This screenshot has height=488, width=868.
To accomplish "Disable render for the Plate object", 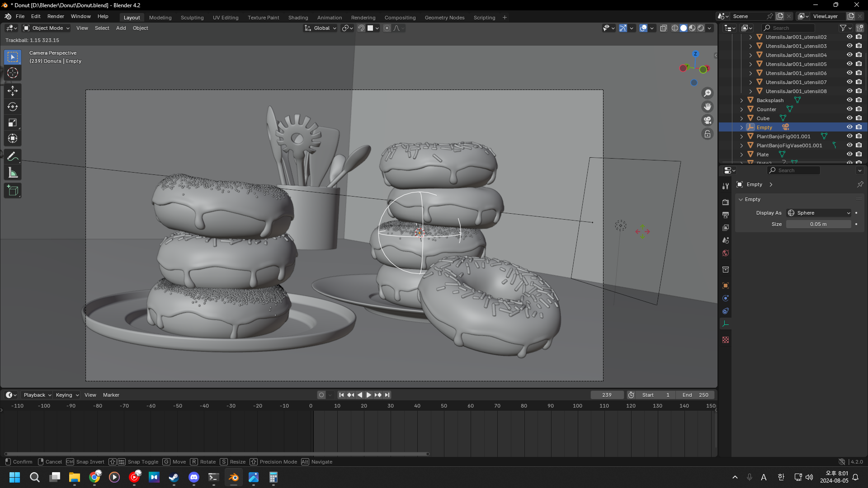I will pos(859,155).
